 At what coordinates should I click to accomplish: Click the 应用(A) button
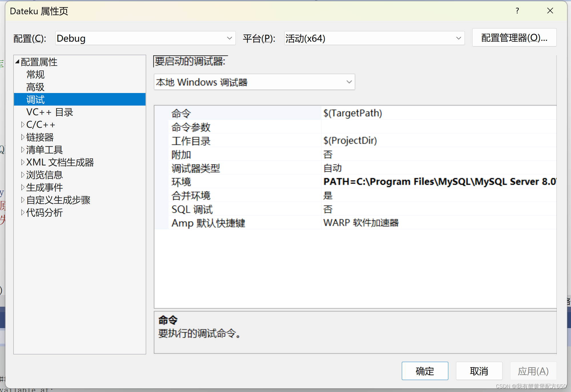tap(533, 371)
